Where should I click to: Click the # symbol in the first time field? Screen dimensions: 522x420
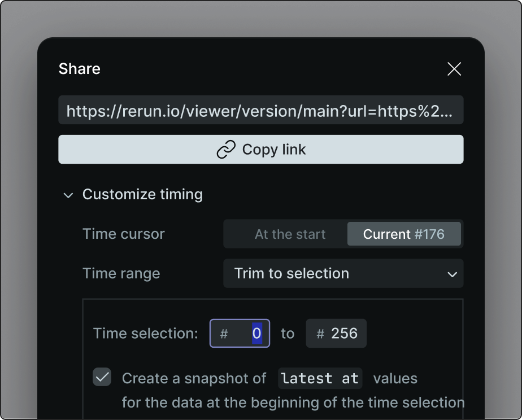[224, 334]
